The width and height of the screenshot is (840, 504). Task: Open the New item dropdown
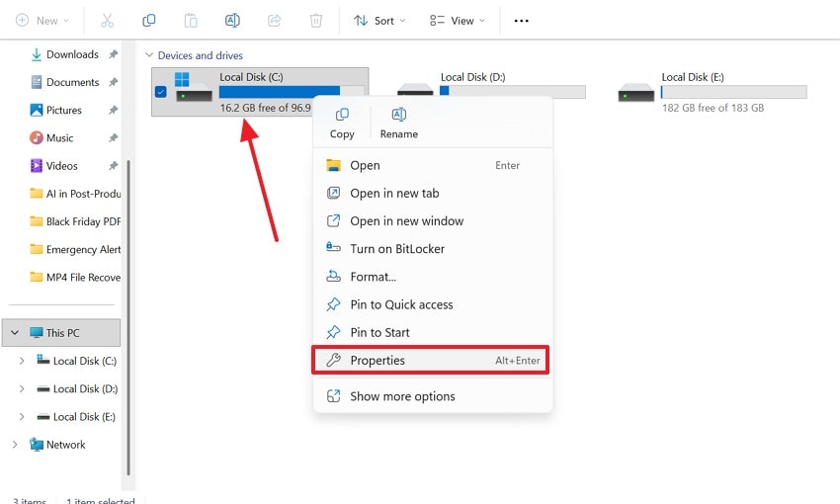tap(42, 21)
